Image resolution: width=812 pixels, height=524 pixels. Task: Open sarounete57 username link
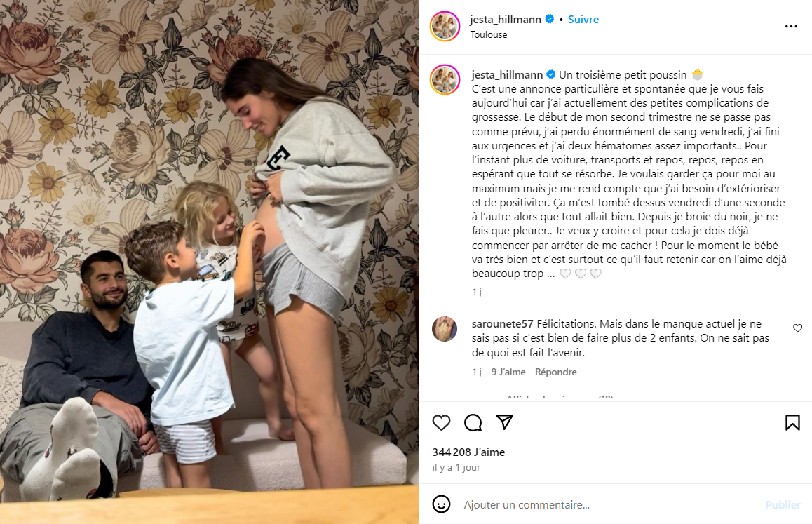[502, 324]
